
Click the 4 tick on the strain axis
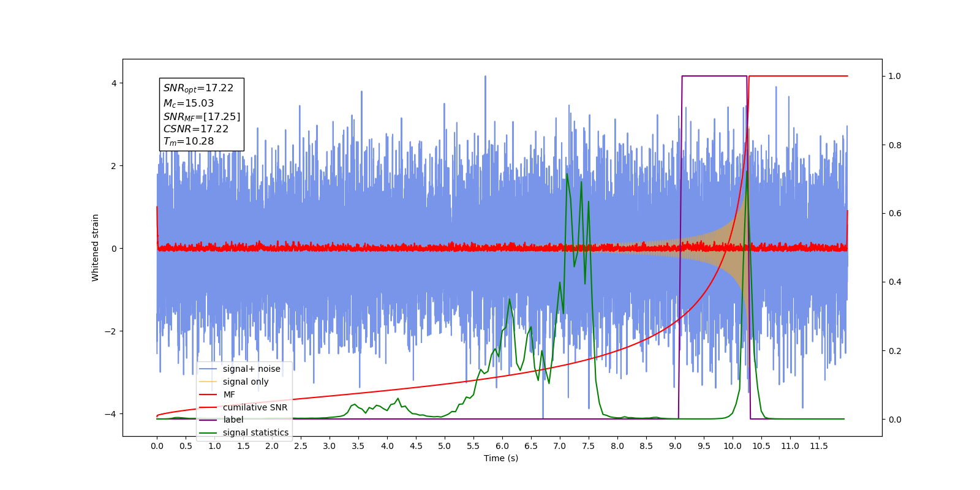coord(114,83)
